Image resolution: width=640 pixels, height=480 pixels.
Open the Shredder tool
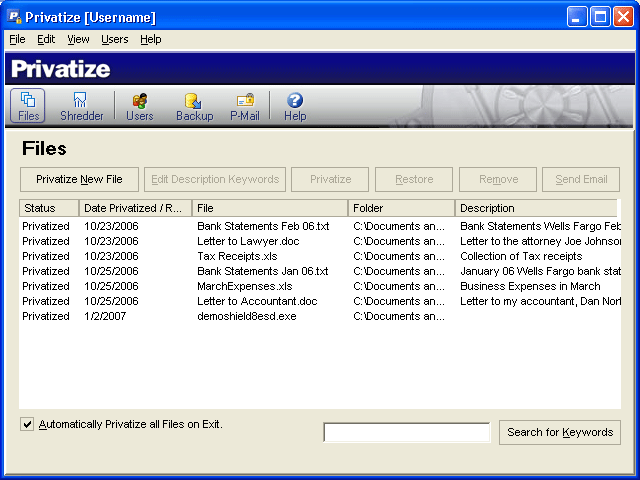[x=82, y=107]
